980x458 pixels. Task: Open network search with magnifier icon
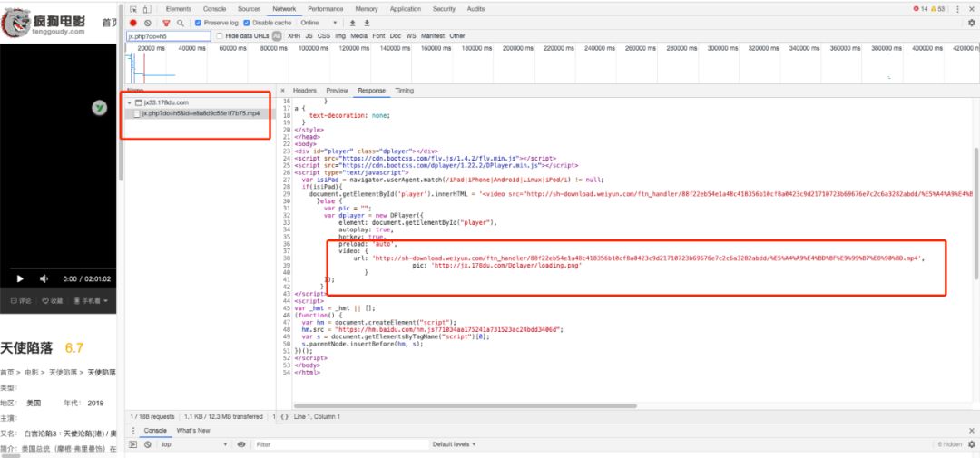click(x=181, y=23)
